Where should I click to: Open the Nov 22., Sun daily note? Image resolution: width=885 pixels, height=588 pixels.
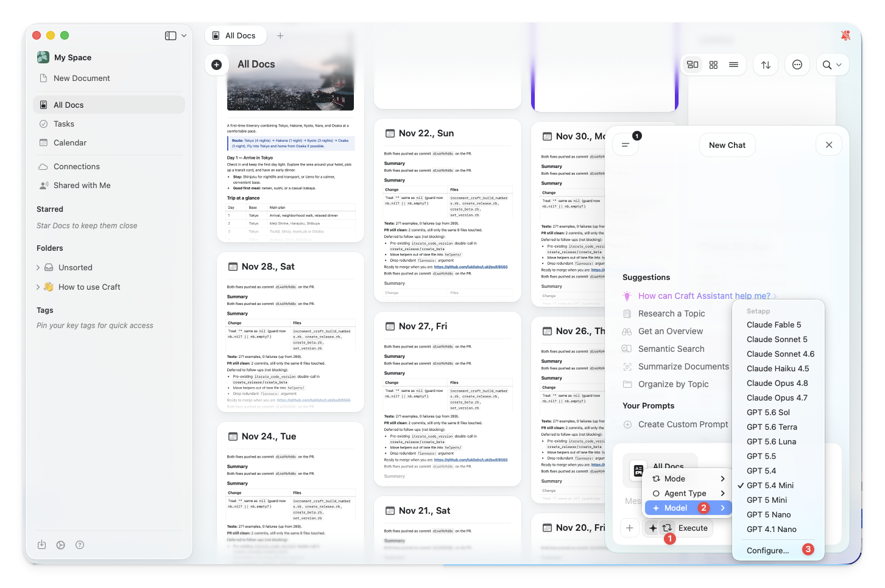(448, 210)
